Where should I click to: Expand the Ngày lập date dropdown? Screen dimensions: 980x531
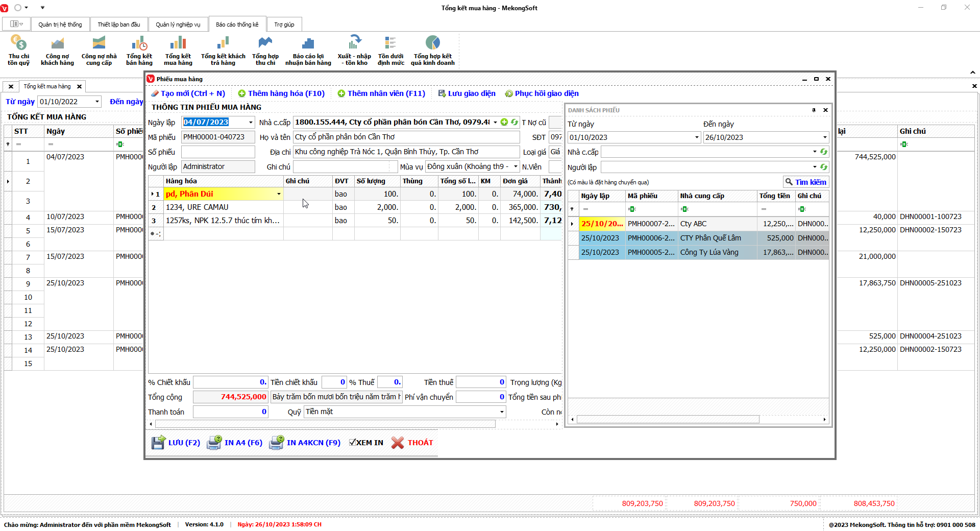(x=251, y=123)
